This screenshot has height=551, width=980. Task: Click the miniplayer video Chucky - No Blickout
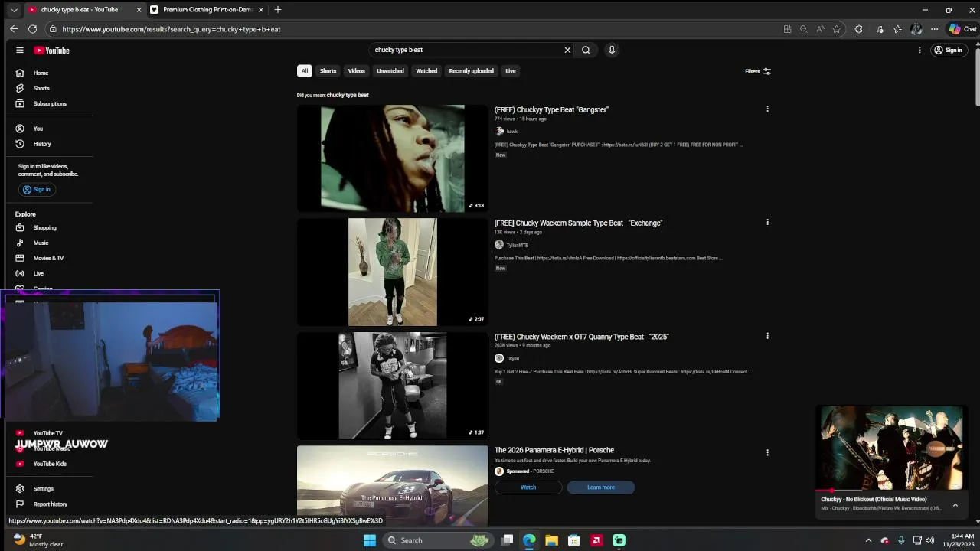tap(891, 448)
